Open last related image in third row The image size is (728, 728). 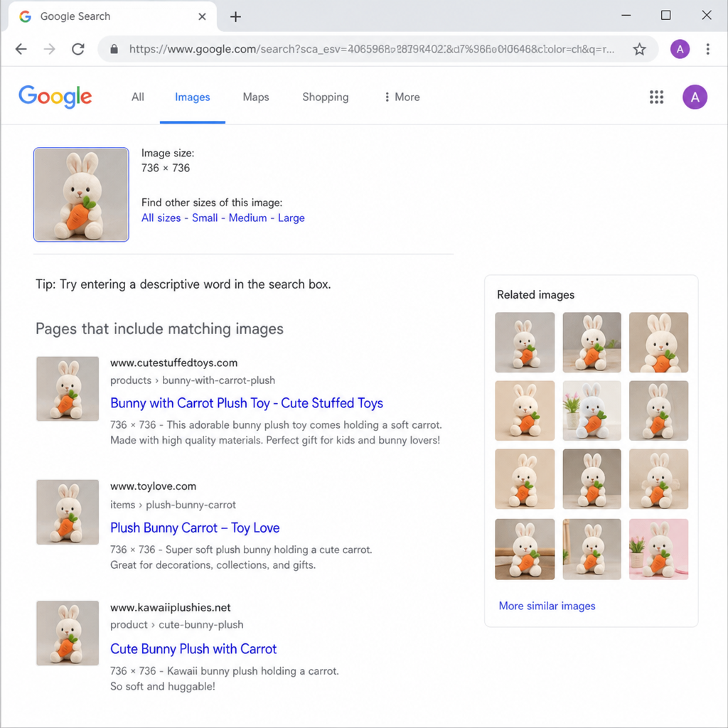pos(658,479)
